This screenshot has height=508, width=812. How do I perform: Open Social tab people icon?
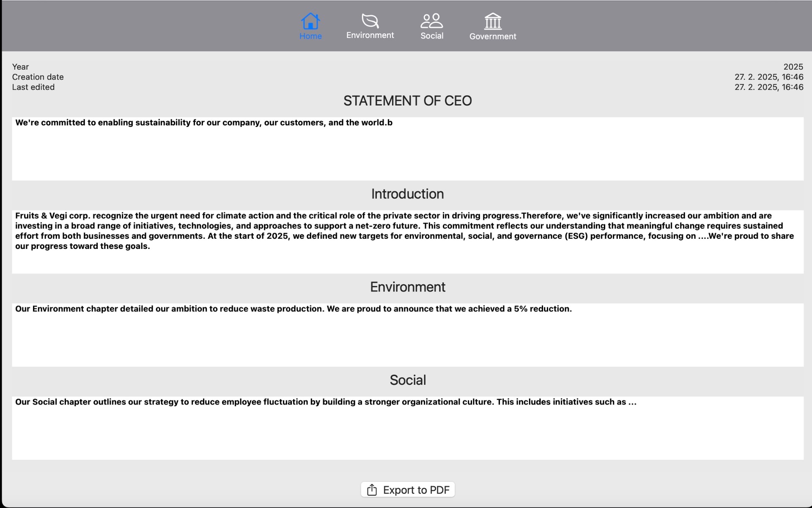coord(432,20)
